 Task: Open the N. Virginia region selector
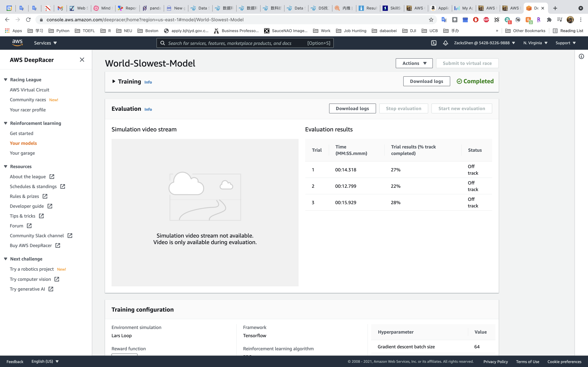535,43
